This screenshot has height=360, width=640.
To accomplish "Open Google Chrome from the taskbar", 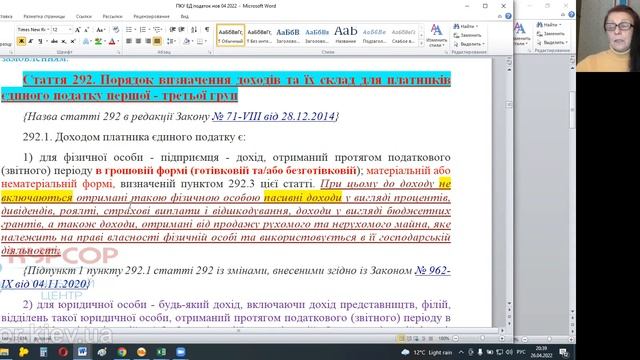I will [122, 352].
